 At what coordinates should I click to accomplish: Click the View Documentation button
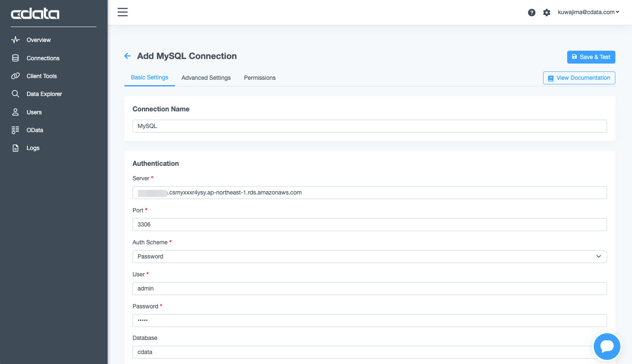click(x=579, y=78)
